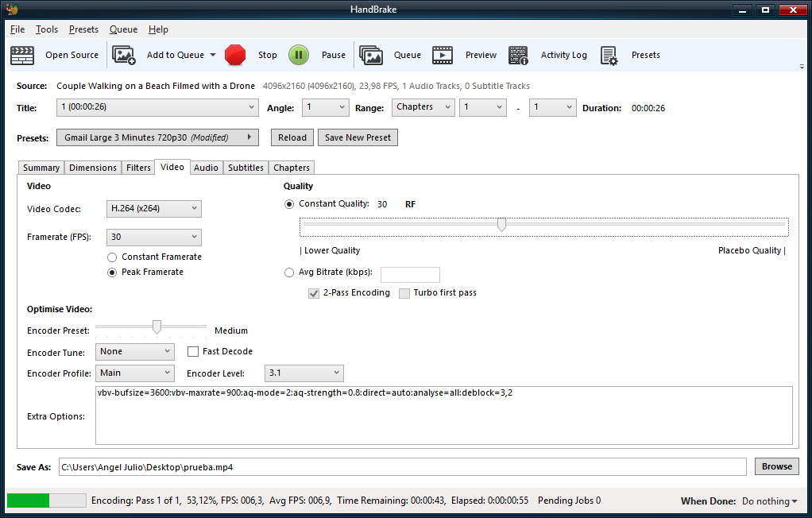812x518 pixels.
Task: Open the Tools menu
Action: coord(47,29)
